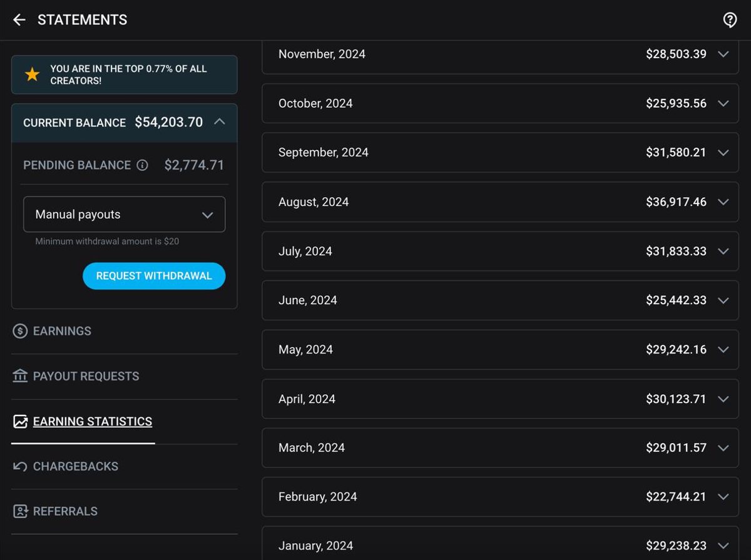Click the $22,744.21 amount for February
This screenshot has height=560, width=751.
[x=676, y=497]
